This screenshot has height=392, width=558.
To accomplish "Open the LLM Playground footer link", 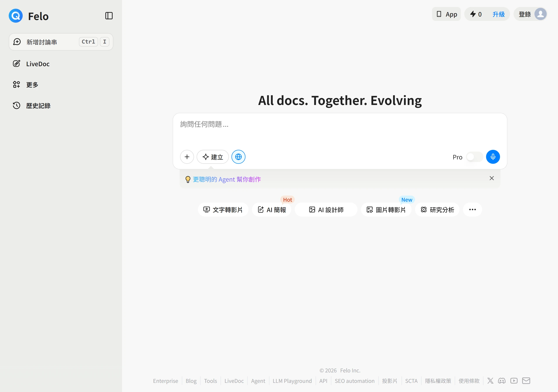I will point(292,381).
